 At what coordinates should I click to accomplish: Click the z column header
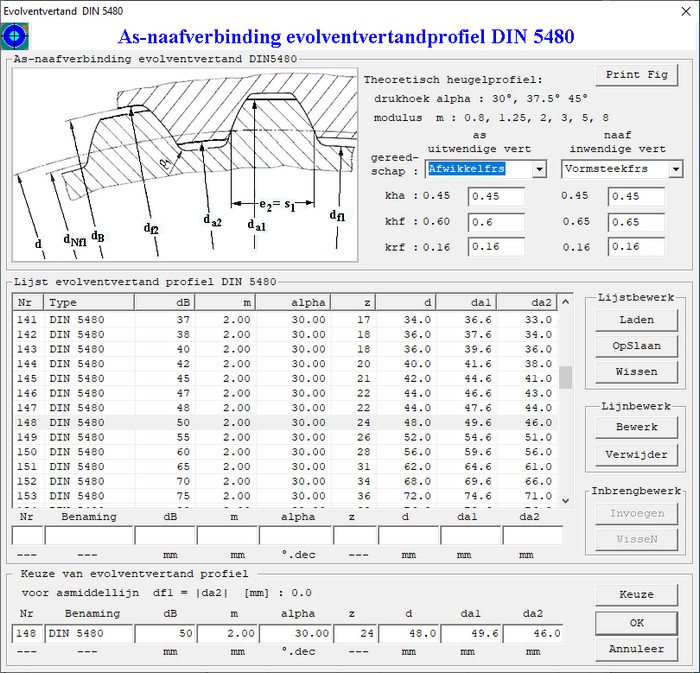pyautogui.click(x=353, y=303)
